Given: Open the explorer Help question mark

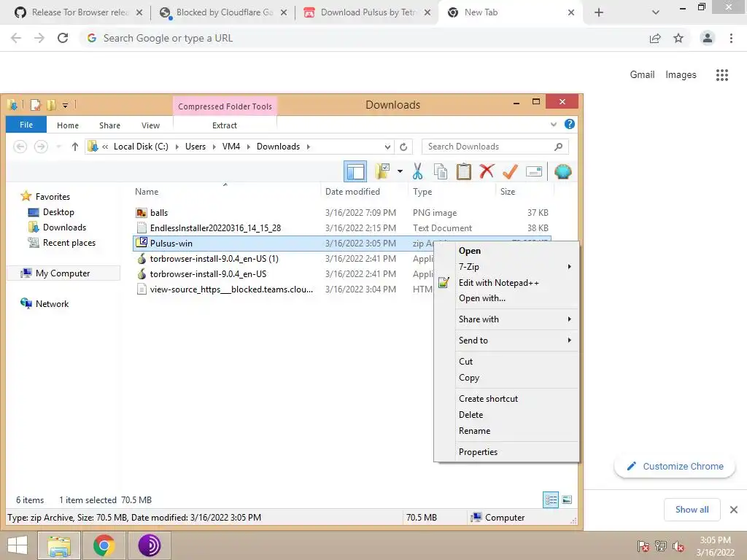Looking at the screenshot, I should (x=569, y=124).
